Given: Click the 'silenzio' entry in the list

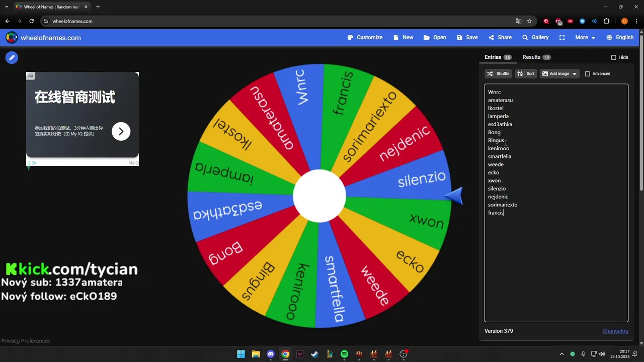Looking at the screenshot, I should click(x=497, y=189).
